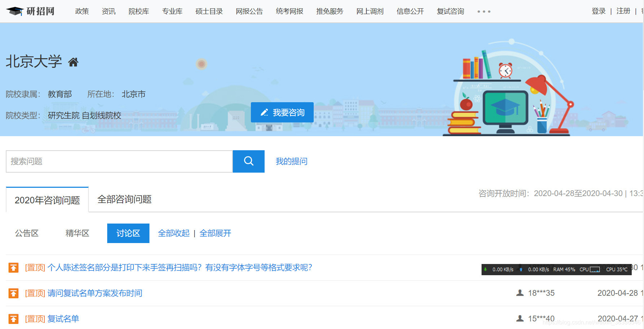Click the 注册 link
Image resolution: width=644 pixels, height=329 pixels.
pyautogui.click(x=623, y=11)
